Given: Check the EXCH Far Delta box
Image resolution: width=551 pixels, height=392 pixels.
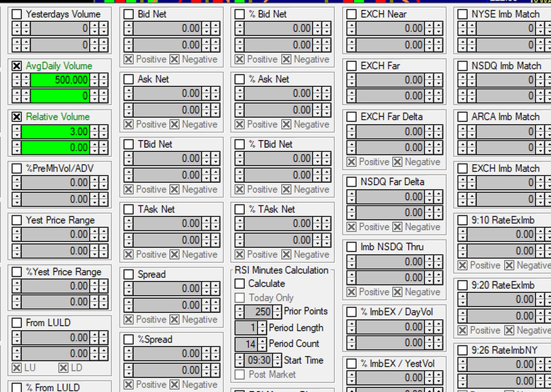Looking at the screenshot, I should coord(351,117).
